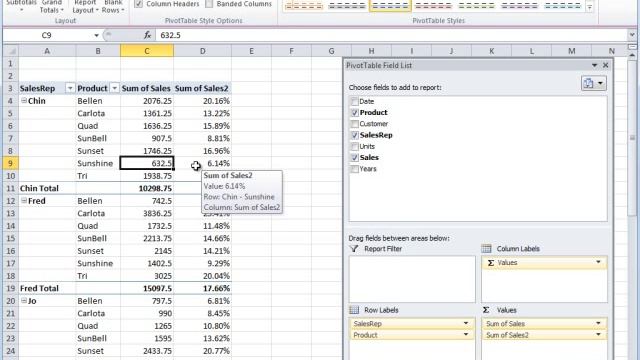Select cell containing 20.77%
Viewport: 640px width, 360px height.
click(202, 351)
